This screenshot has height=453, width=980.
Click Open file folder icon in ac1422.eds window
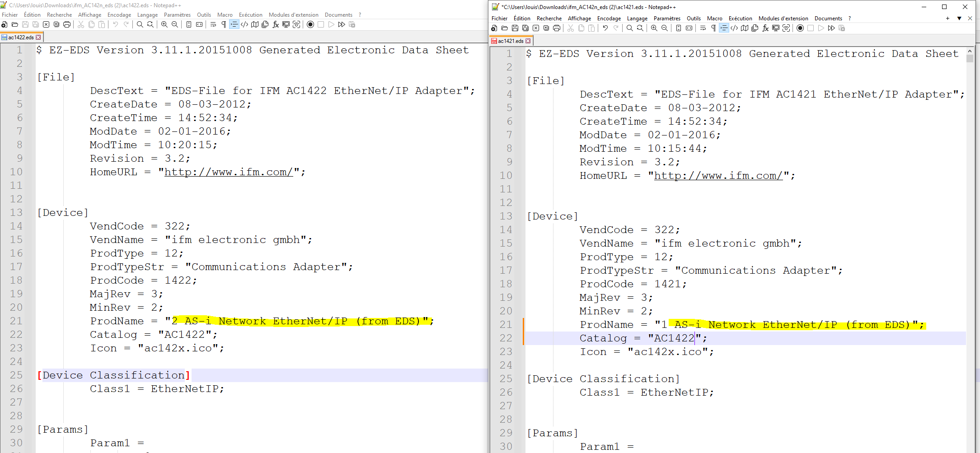pos(15,24)
